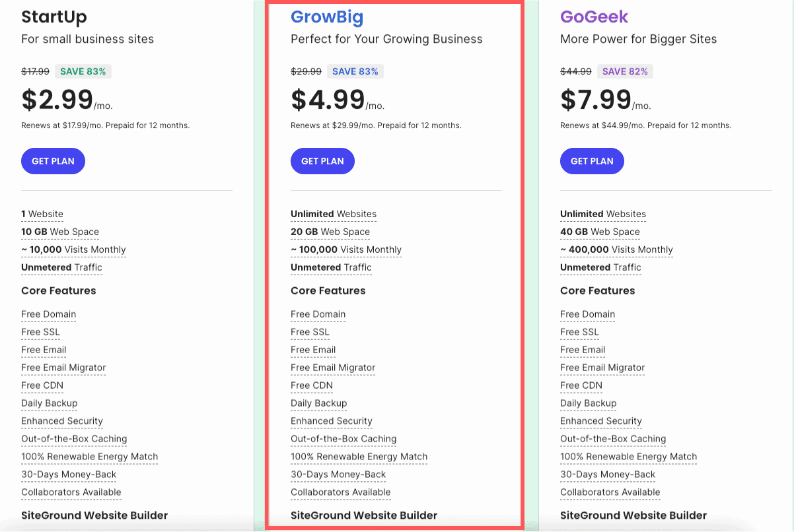The height and width of the screenshot is (532, 794).
Task: Click Collaborators Available in GrowBig column
Action: [341, 492]
